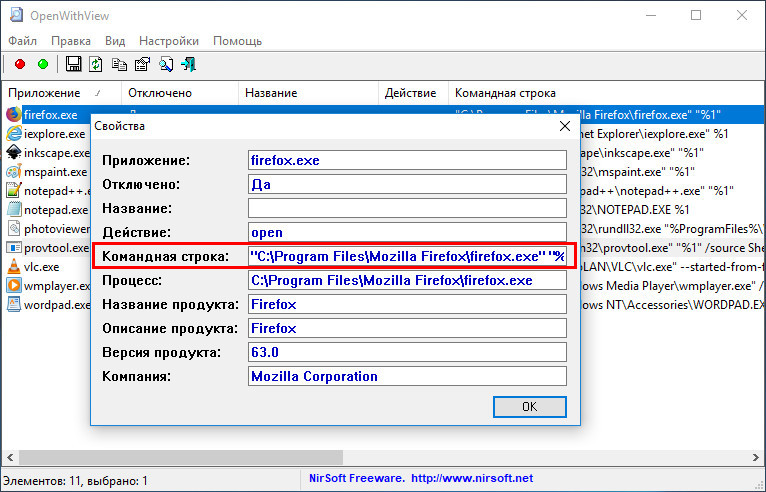Sort by the Приложение column header

(x=62, y=93)
